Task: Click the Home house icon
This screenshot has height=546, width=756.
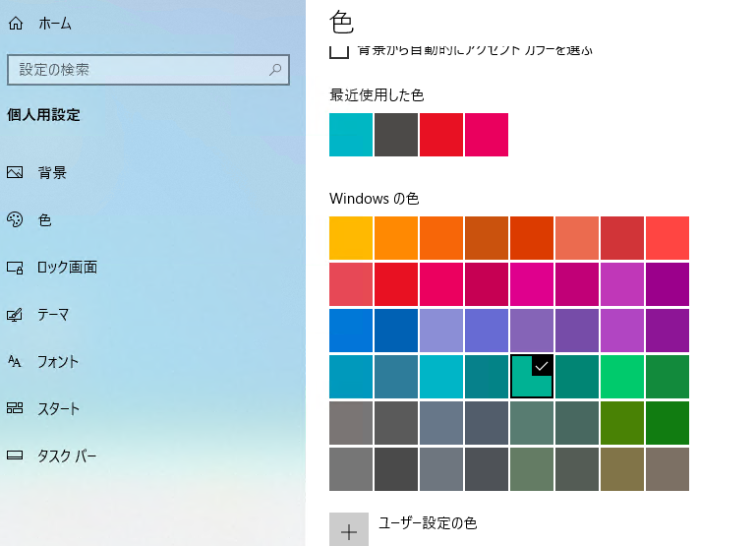Action: click(x=16, y=24)
